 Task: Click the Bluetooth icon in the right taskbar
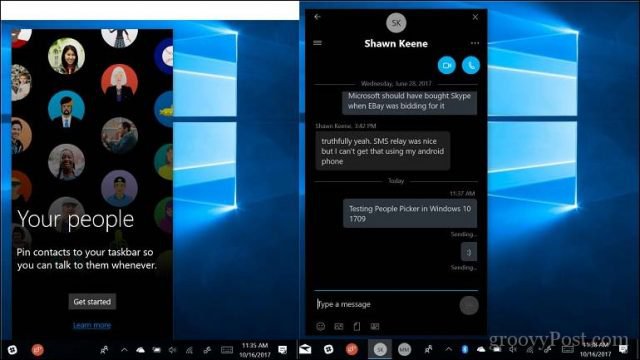click(465, 349)
